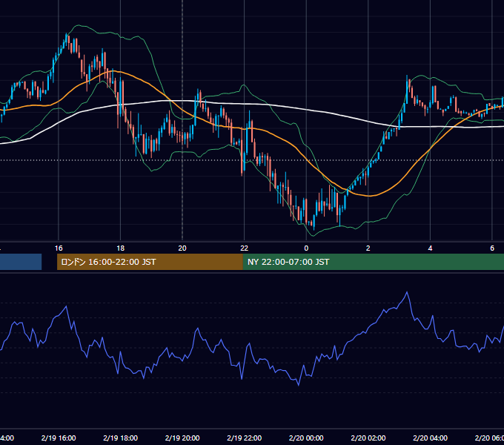Click the 2/20 00:00 label on indicator axis
The height and width of the screenshot is (445, 504).
pyautogui.click(x=306, y=438)
